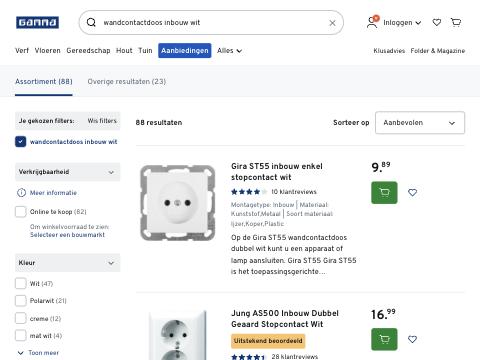480x360 pixels.
Task: Open the Hout menu
Action: 124,51
